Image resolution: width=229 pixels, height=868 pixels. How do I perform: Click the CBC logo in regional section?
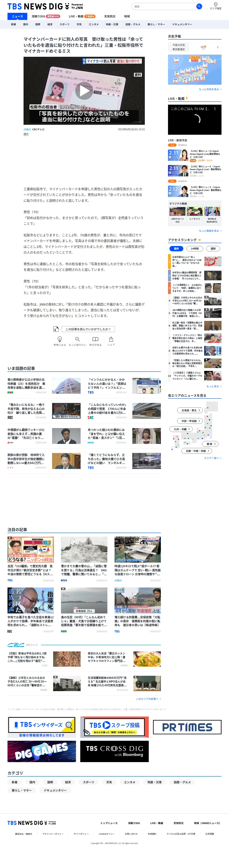pyautogui.click(x=16, y=645)
